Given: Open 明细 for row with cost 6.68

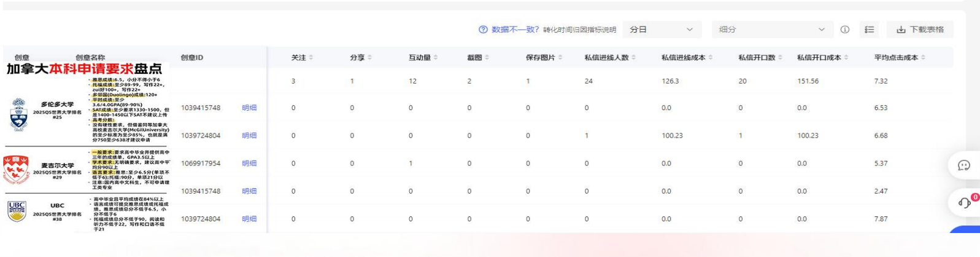Looking at the screenshot, I should [249, 135].
